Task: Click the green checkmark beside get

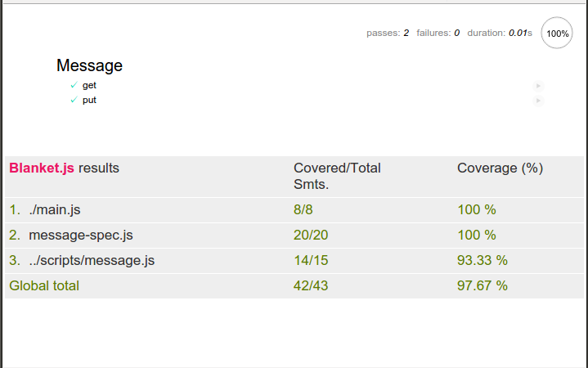Action: 74,85
